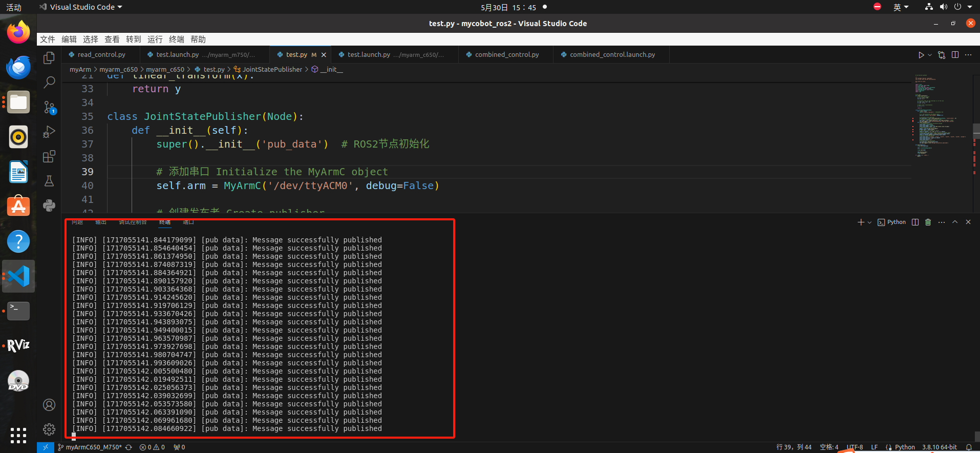This screenshot has width=980, height=453.
Task: Expand the terminal launch profile dropdown
Action: coord(869,222)
